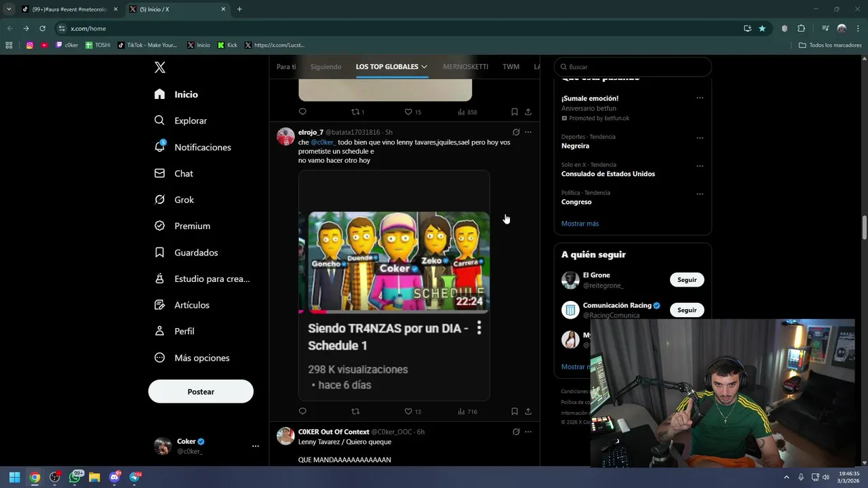Repost the post with 1 repost

point(357,112)
